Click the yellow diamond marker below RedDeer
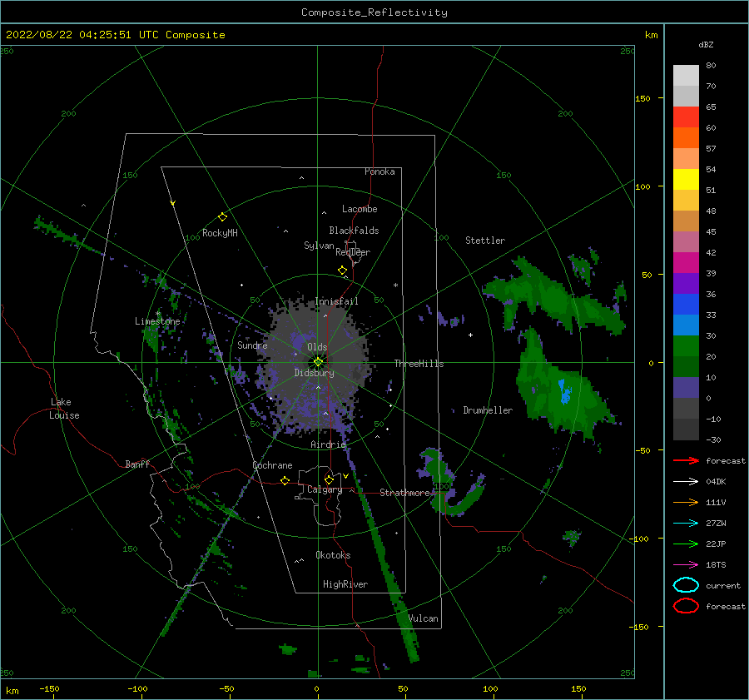Viewport: 749px width, 700px height. pyautogui.click(x=343, y=271)
